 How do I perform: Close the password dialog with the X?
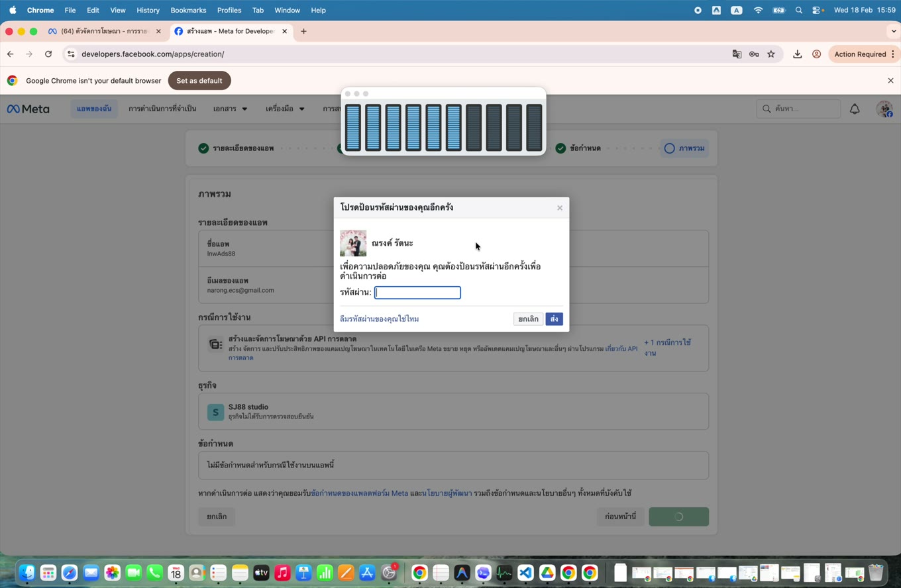coord(560,208)
